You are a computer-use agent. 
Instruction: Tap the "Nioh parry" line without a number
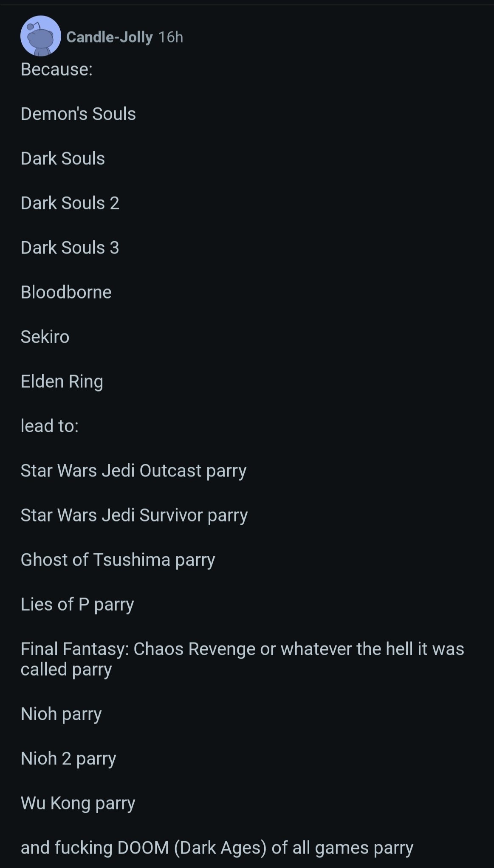61,714
